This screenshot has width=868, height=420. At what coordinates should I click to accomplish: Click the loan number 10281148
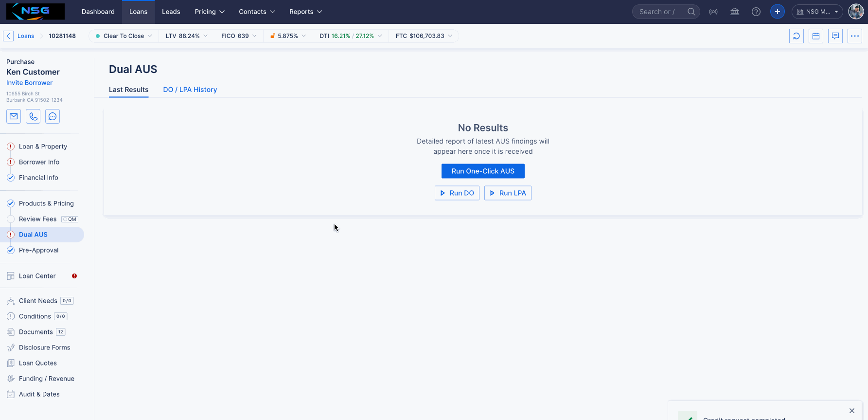point(62,36)
